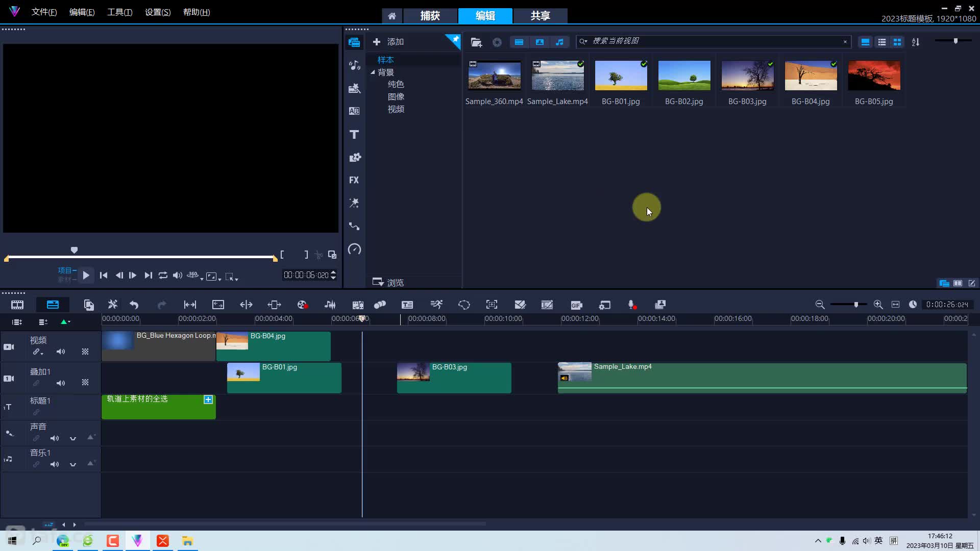
Task: Mute the 声音 track
Action: point(55,438)
